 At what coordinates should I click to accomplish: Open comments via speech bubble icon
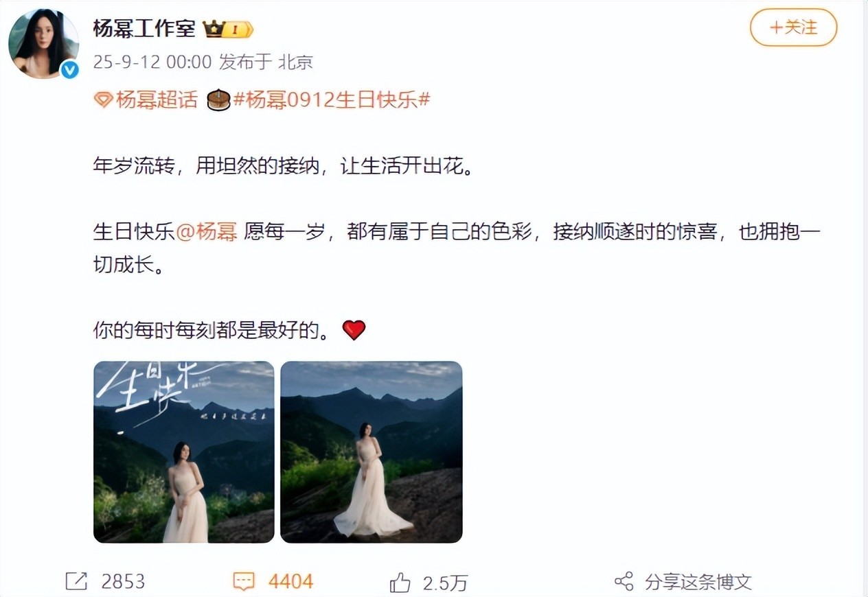coord(244,582)
